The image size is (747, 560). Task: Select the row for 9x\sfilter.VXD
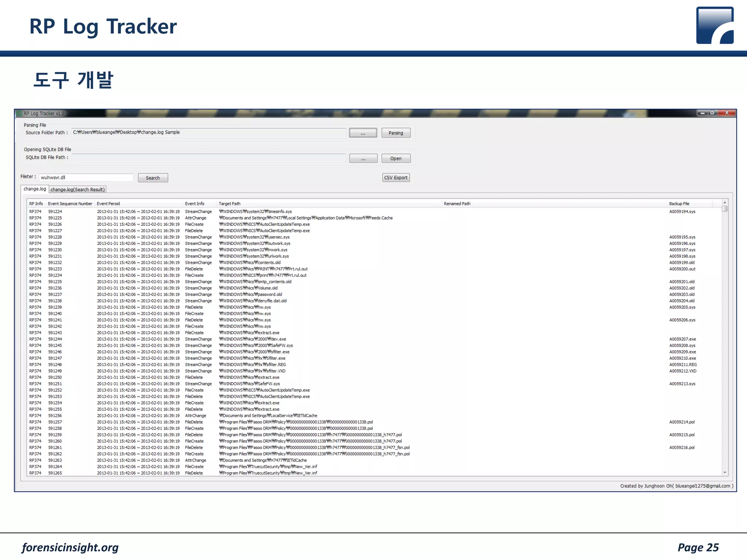(374, 371)
